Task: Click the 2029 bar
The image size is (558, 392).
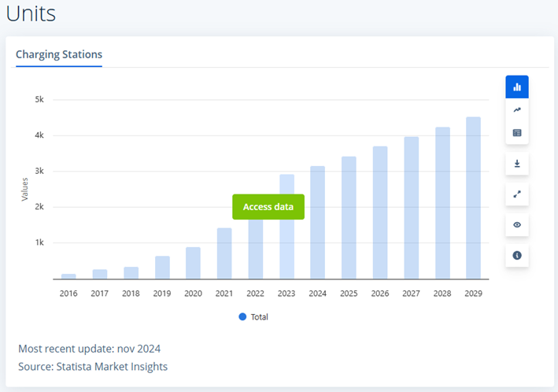Action: point(473,198)
